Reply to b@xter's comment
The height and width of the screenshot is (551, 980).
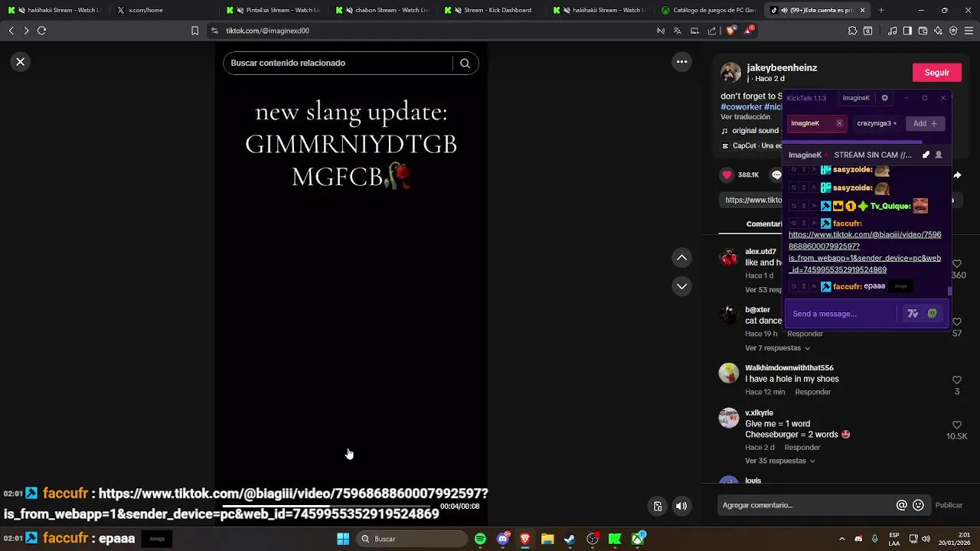pyautogui.click(x=805, y=334)
